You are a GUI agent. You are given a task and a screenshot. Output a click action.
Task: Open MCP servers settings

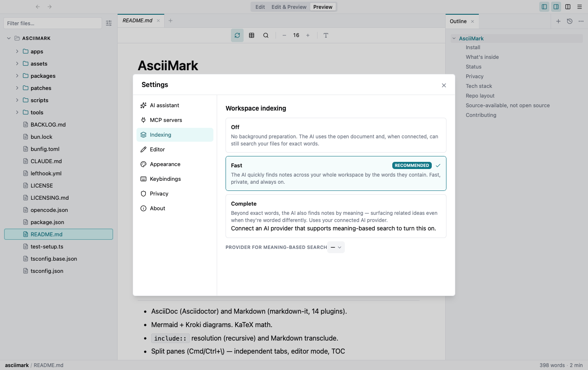click(x=175, y=120)
